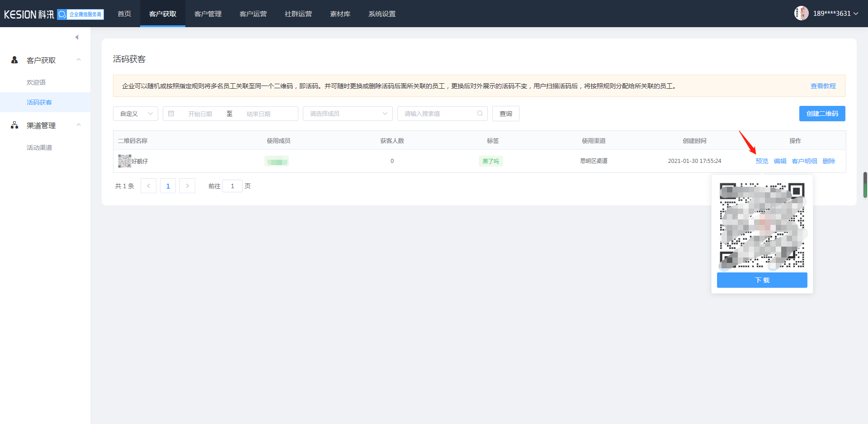Viewport: 868px width, 424px height.
Task: Click the 结束日期 end date field
Action: [259, 114]
